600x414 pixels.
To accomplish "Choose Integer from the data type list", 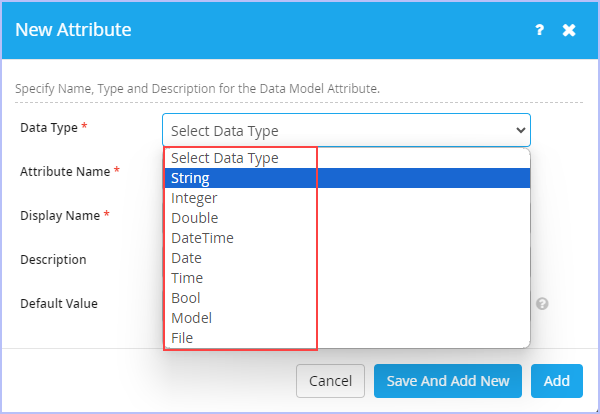I will (347, 198).
